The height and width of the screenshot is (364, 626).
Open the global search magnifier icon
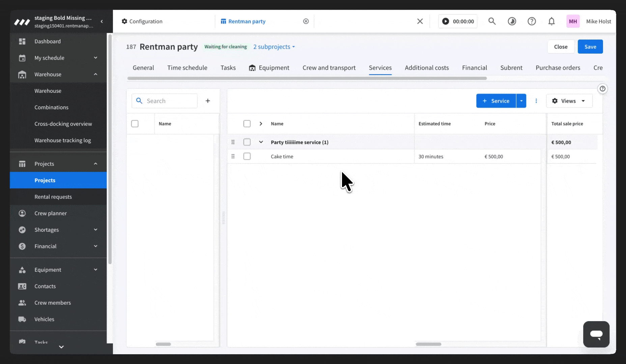click(x=492, y=21)
